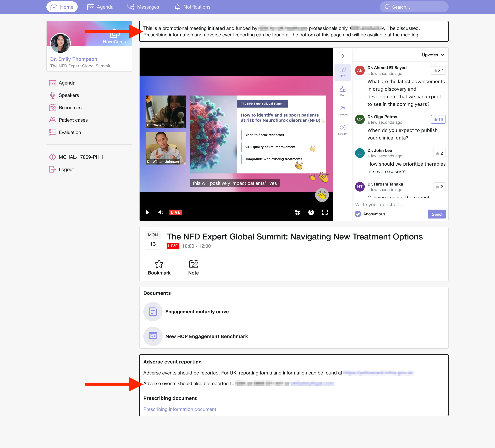Click the MCHAL-17809-PHH sidebar item

tap(76, 157)
